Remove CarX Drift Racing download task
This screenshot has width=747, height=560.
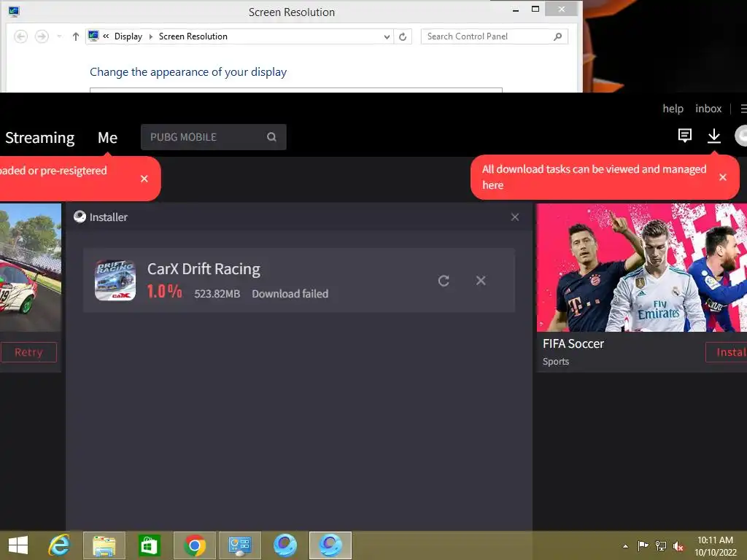(481, 281)
